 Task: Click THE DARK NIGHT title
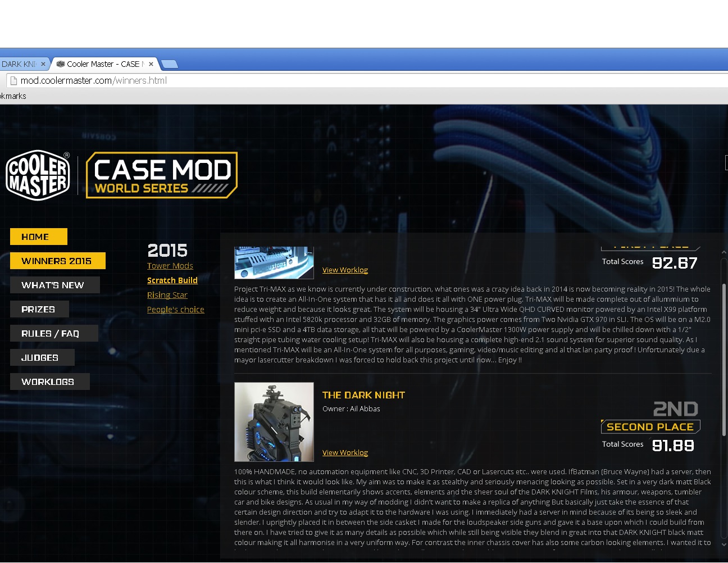[363, 395]
